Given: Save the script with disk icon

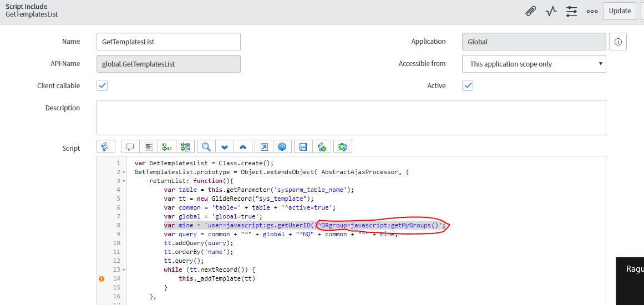Looking at the screenshot, I should 303,146.
